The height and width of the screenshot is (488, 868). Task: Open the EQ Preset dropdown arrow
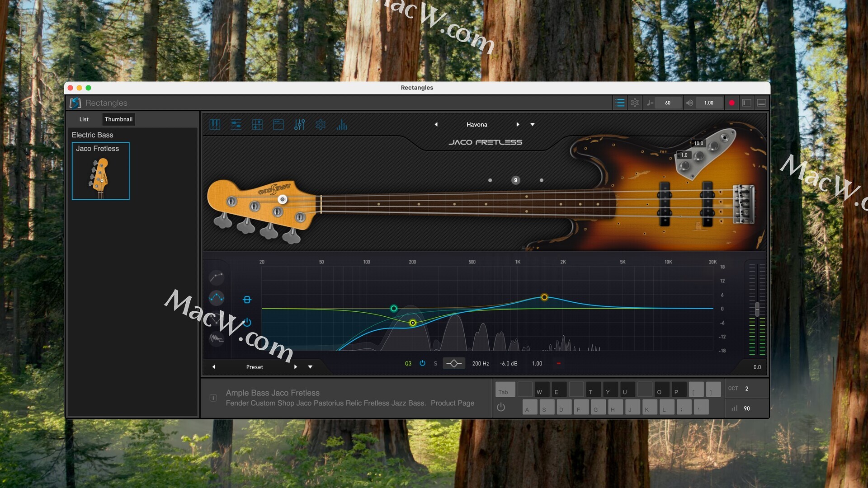[x=310, y=367]
